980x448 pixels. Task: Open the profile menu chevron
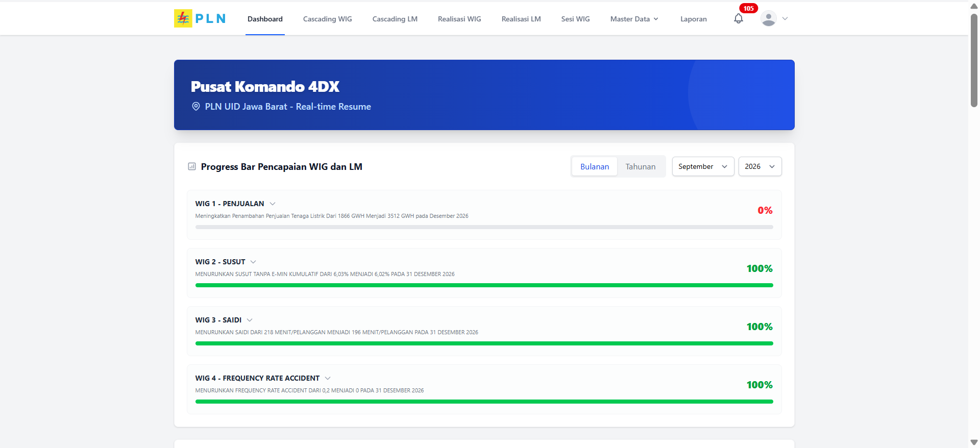[x=785, y=18]
